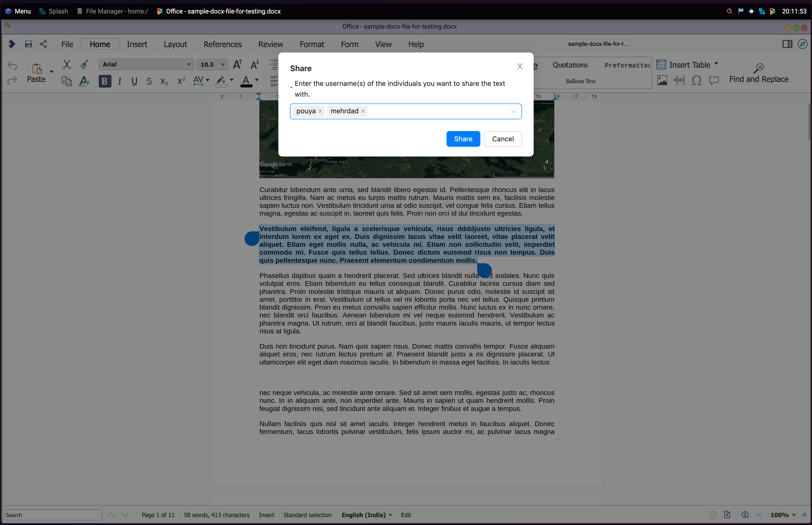
Task: Click the blue Share button
Action: [463, 139]
